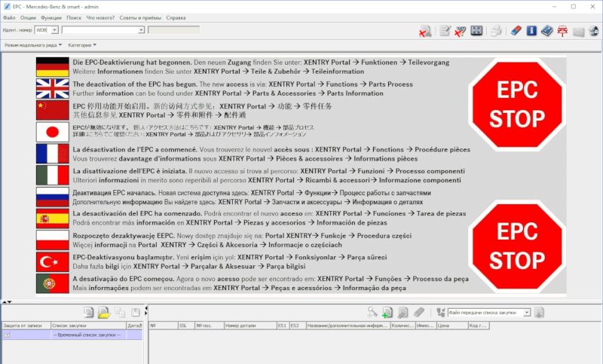This screenshot has height=364, width=603.
Task: Select the Временный список закупки row
Action: point(72,335)
